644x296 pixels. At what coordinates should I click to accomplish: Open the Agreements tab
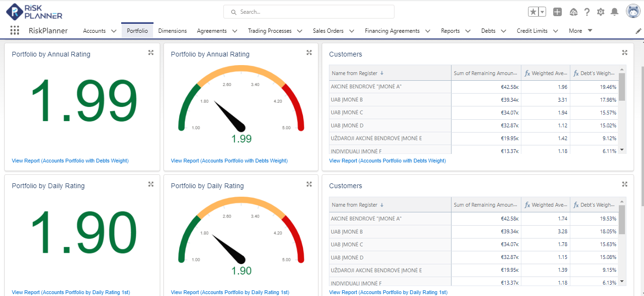point(212,31)
